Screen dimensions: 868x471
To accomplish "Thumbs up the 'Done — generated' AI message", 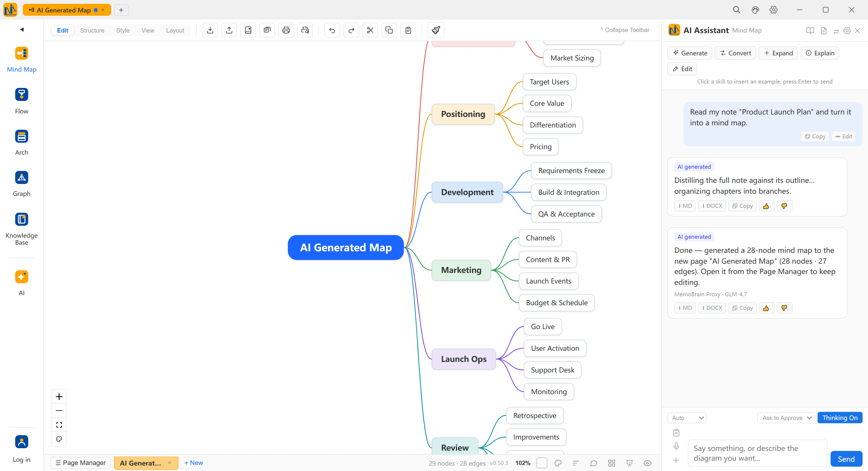I will 766,308.
